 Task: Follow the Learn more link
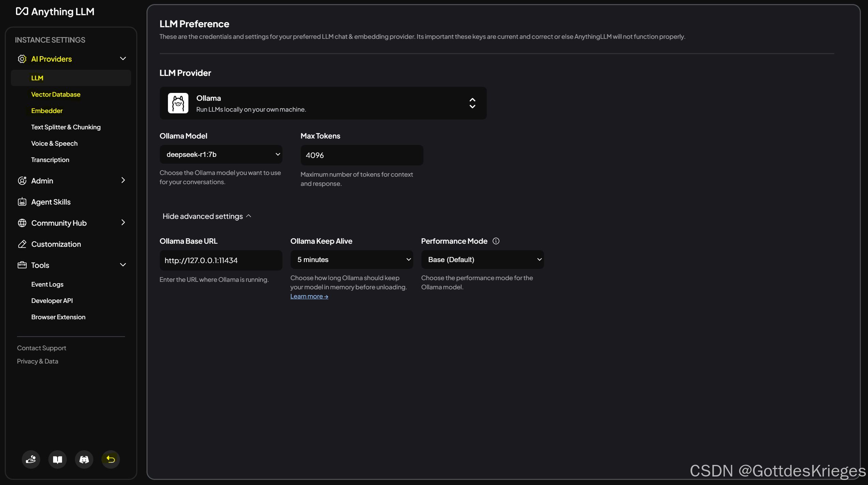point(309,296)
